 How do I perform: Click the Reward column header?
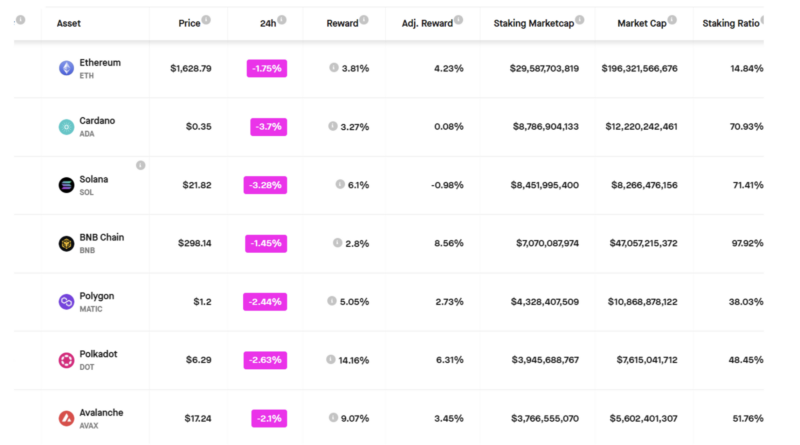342,23
